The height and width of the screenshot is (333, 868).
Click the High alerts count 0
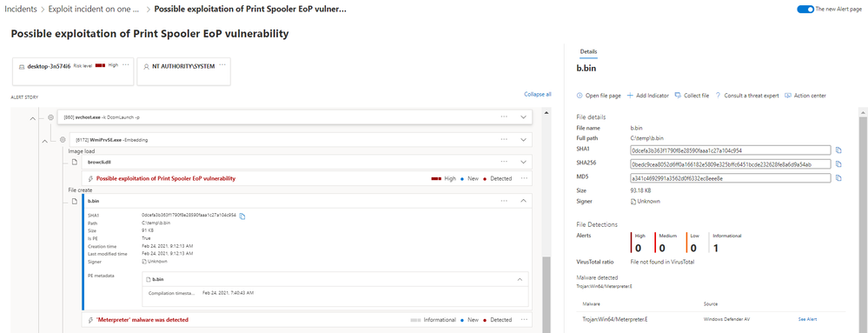point(638,248)
